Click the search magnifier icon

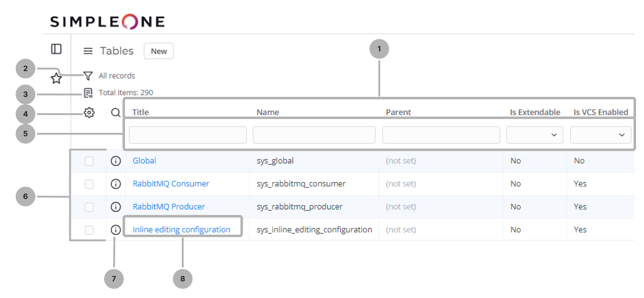pyautogui.click(x=115, y=113)
